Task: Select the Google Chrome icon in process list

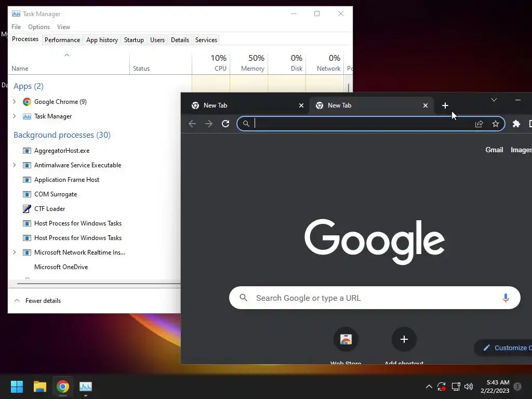Action: click(x=27, y=102)
